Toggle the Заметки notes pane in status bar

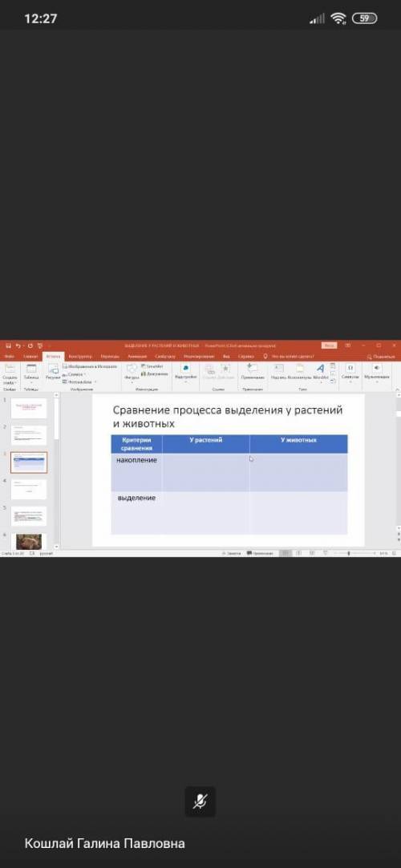[232, 553]
